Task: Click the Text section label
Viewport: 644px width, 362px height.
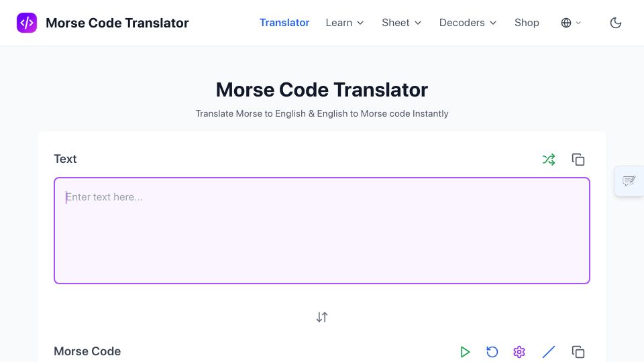Action: [65, 159]
